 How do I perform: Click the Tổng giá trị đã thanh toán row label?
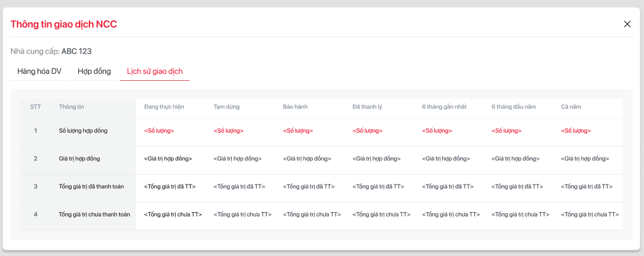91,186
